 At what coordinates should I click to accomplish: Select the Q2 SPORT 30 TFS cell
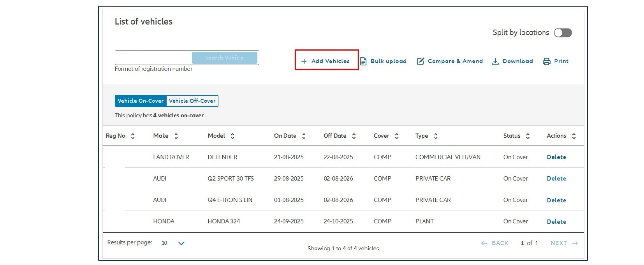[231, 179]
